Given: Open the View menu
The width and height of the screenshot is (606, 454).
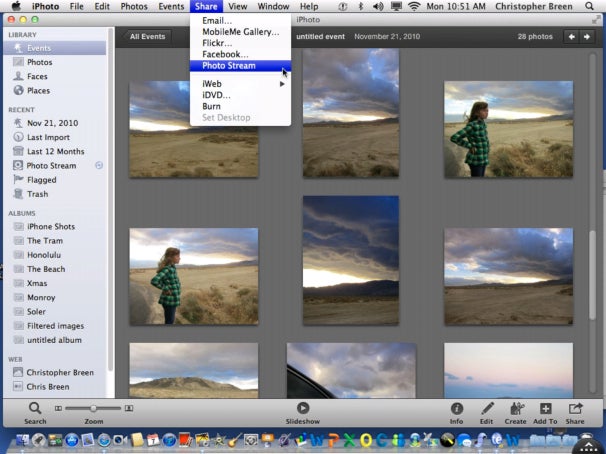Looking at the screenshot, I should (x=237, y=6).
